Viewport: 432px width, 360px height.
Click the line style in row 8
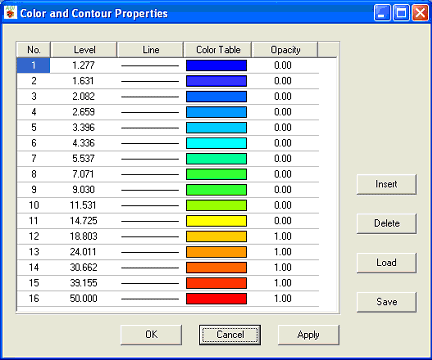click(150, 175)
